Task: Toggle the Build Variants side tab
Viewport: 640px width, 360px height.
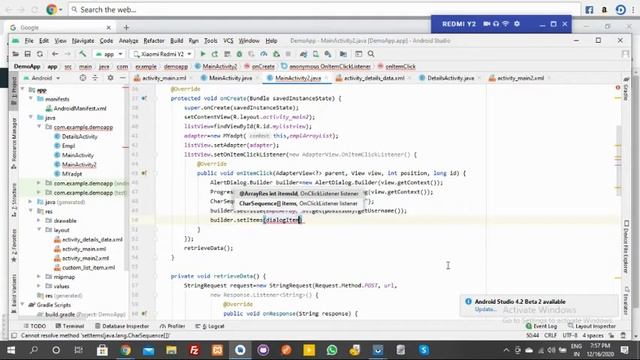Action: click(x=14, y=293)
